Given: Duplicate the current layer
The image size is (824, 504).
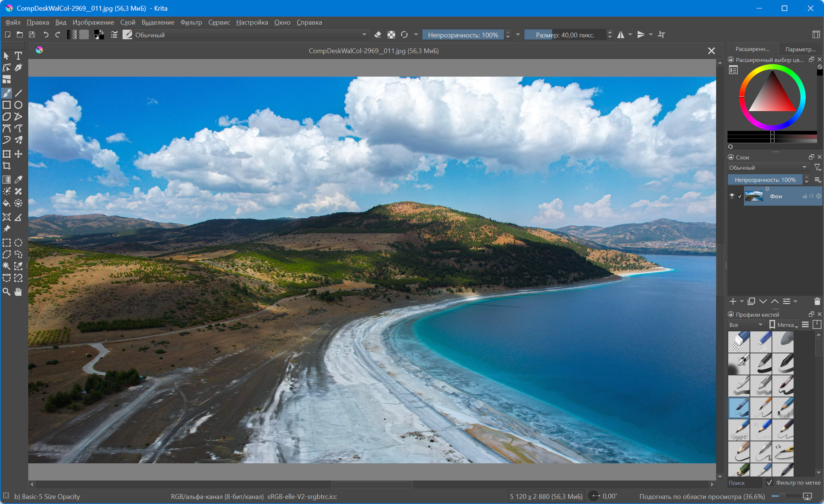Looking at the screenshot, I should [x=751, y=301].
